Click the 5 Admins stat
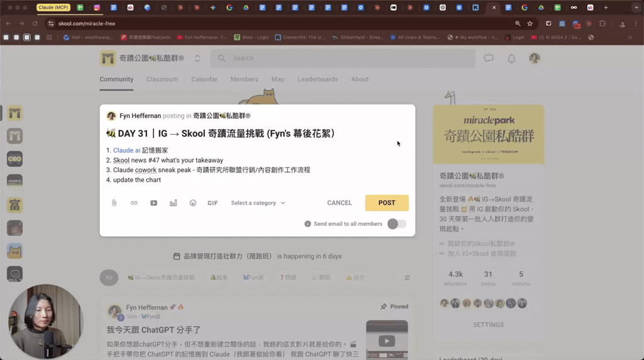This screenshot has height=360, width=644. [x=521, y=278]
